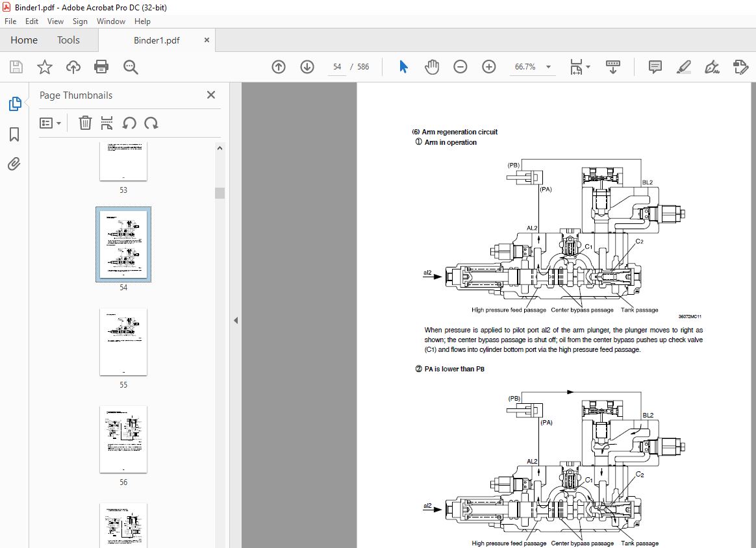Image resolution: width=756 pixels, height=548 pixels.
Task: Click the redact/edit page tool icon
Action: 740,67
